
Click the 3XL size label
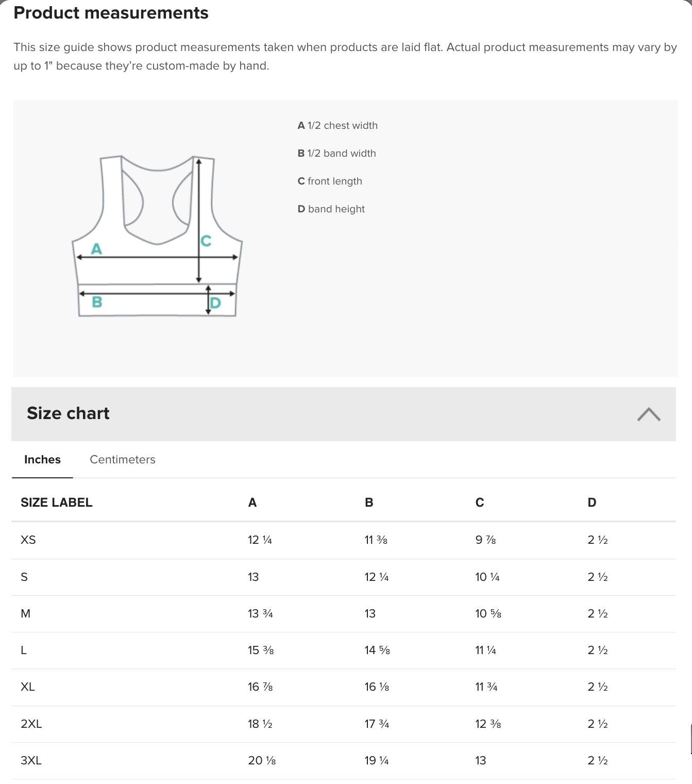(31, 760)
